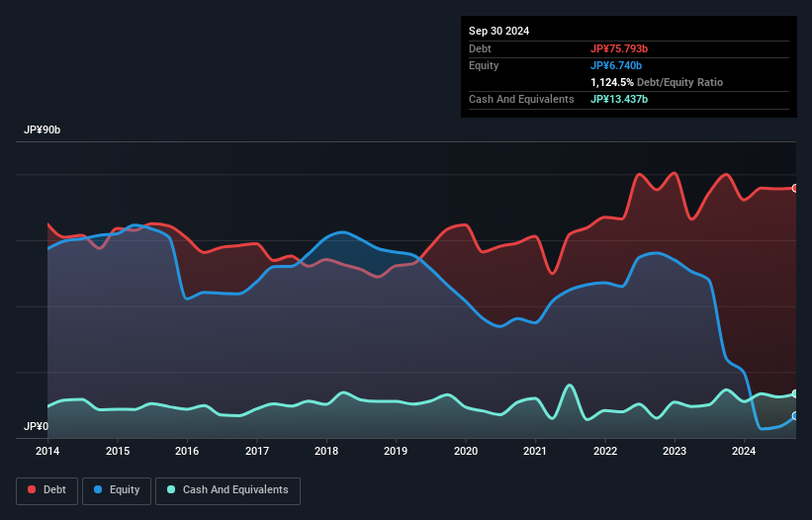Select the blue Equity endpoint marker
Screen dimensions: 812x520
795,416
